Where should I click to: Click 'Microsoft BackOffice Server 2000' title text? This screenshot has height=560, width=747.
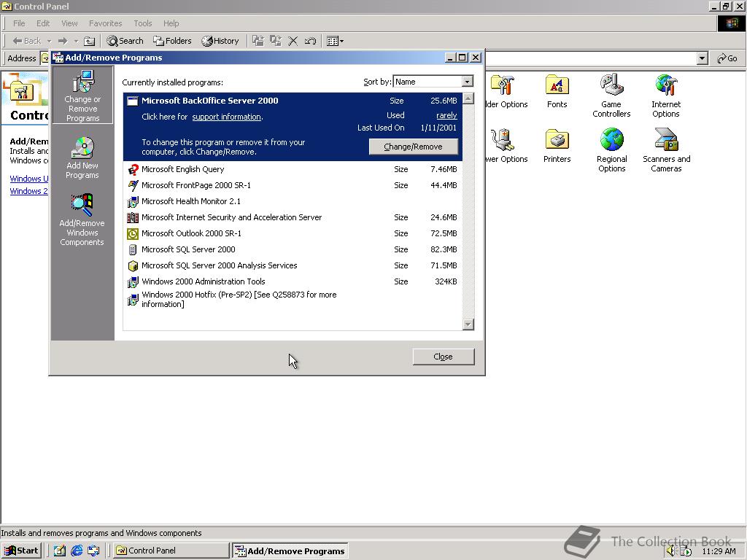209,101
